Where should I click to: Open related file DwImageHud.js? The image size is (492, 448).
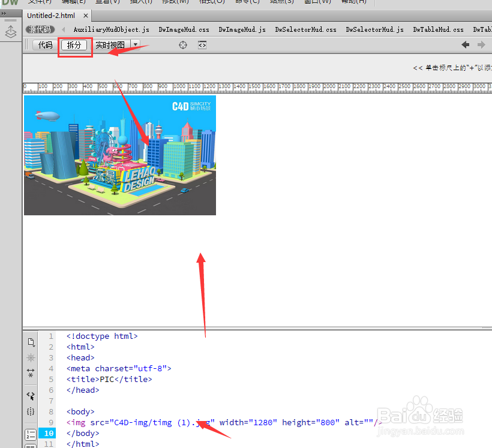pos(242,29)
